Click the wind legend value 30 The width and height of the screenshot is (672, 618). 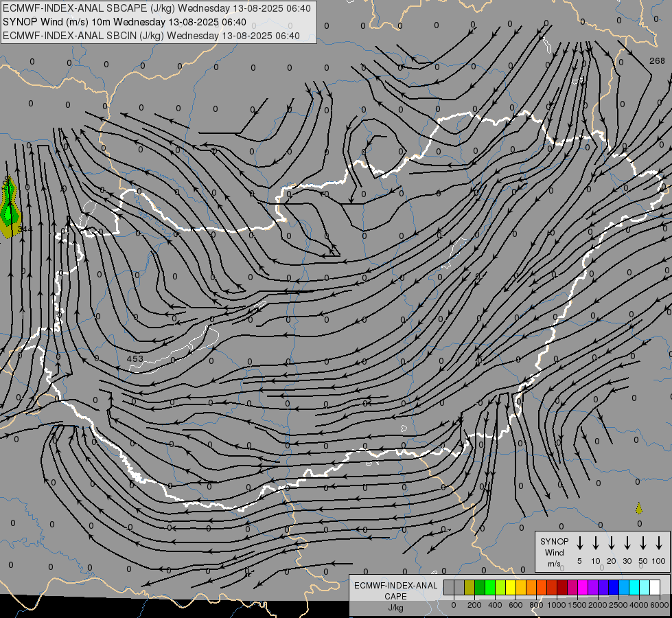(x=627, y=561)
